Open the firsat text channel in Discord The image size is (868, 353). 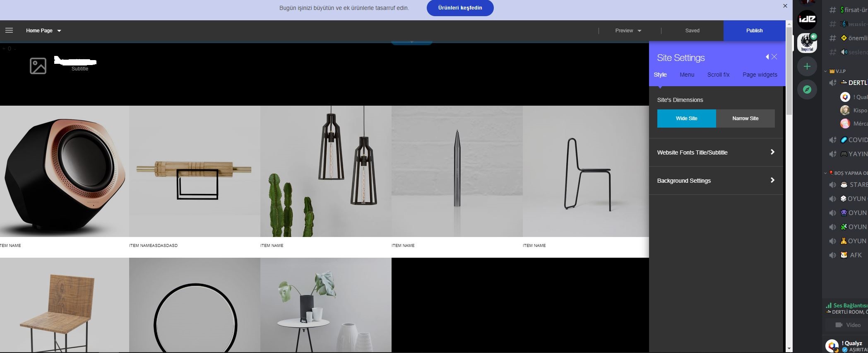click(x=848, y=10)
